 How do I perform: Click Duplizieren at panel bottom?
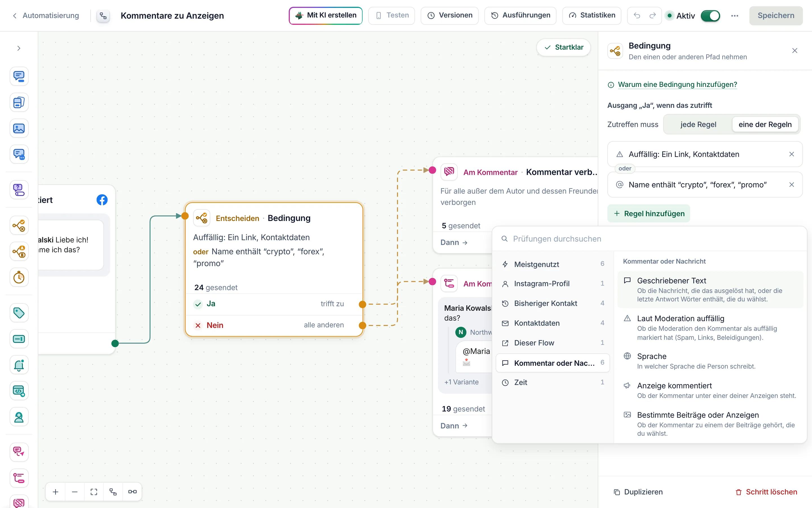click(638, 492)
